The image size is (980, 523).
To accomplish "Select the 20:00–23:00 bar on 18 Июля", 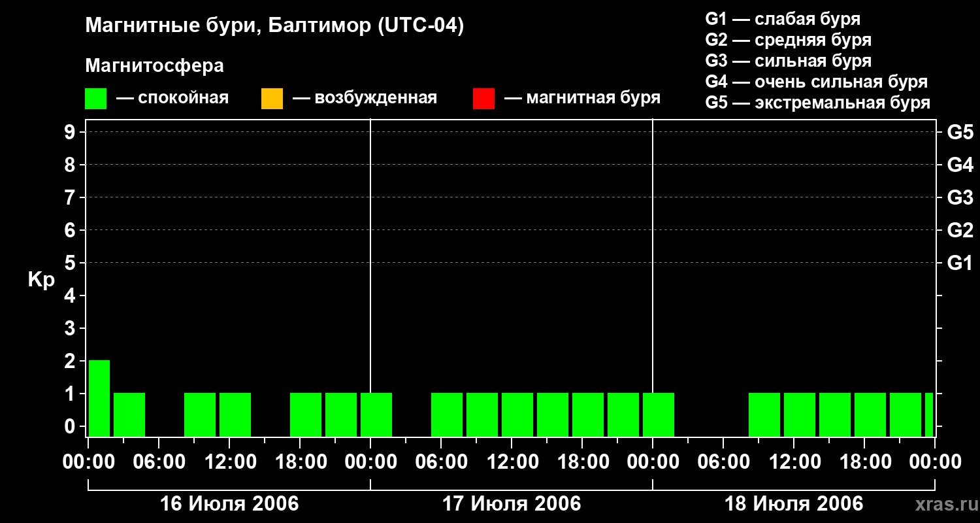I will [906, 414].
